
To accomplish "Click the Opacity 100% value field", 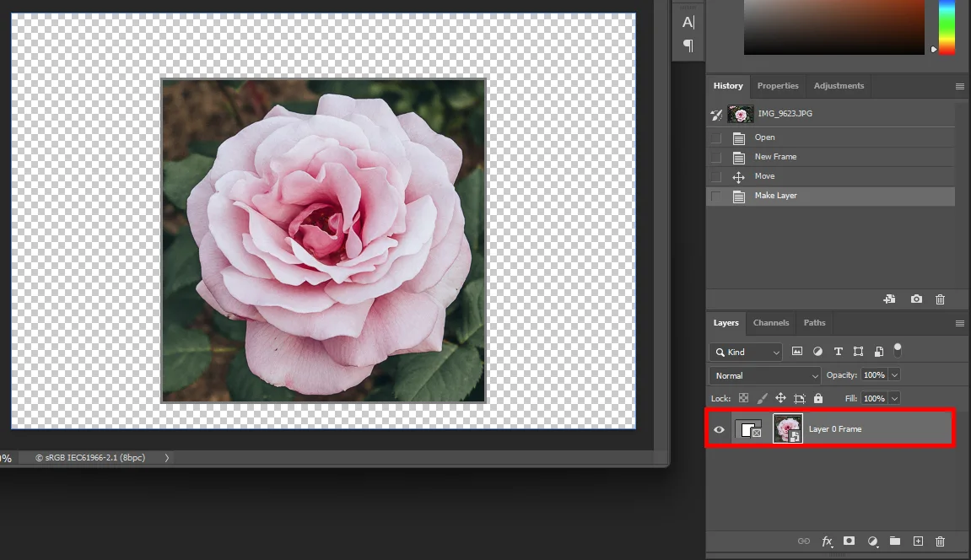I will (x=874, y=375).
